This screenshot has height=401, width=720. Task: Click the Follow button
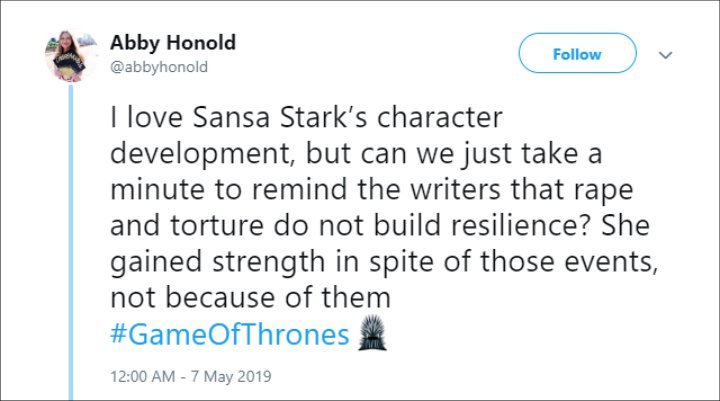point(577,53)
